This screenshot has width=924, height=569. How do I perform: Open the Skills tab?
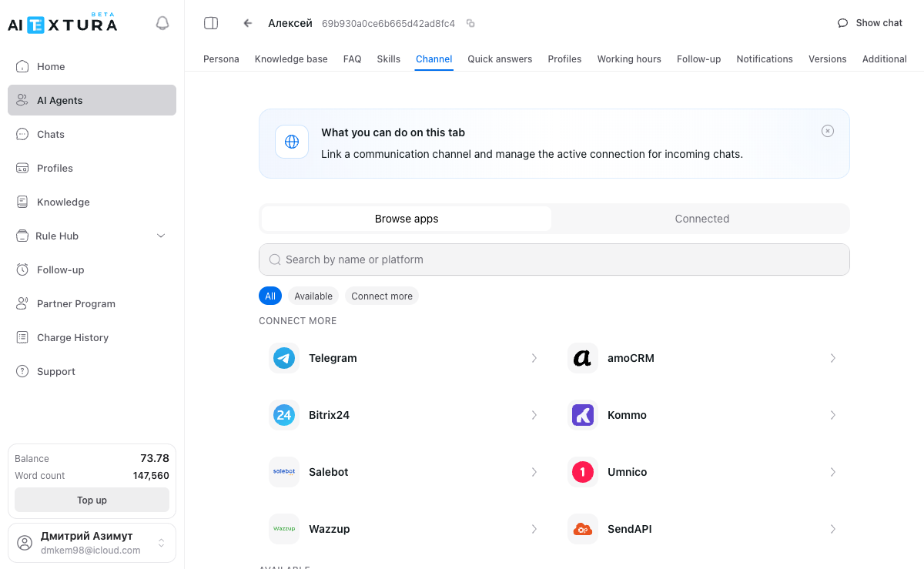[389, 59]
